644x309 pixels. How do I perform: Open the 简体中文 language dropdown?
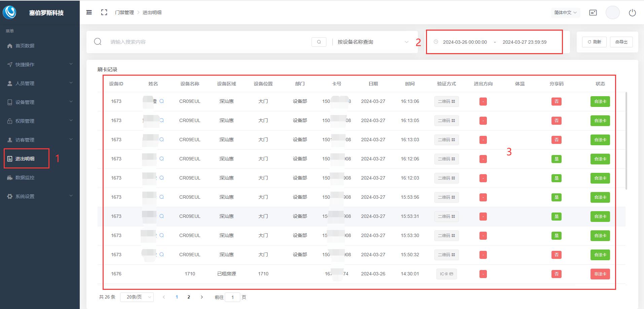pos(565,12)
